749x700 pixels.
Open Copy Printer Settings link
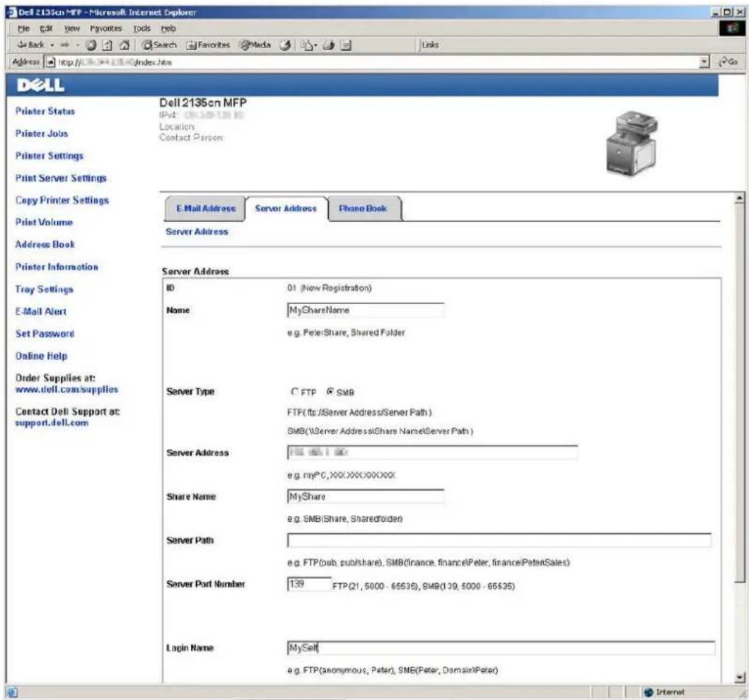click(x=62, y=201)
